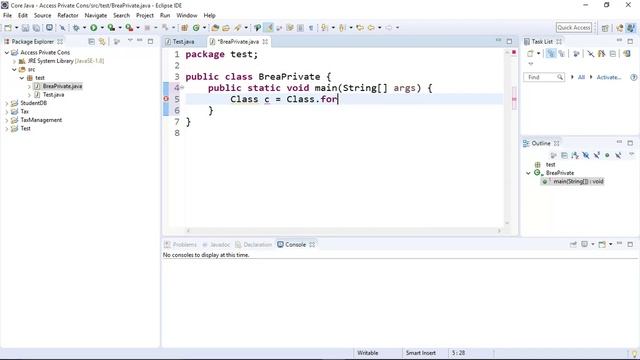Viewport: 640px width, 360px height.
Task: Open the Run menu
Action: (165, 16)
